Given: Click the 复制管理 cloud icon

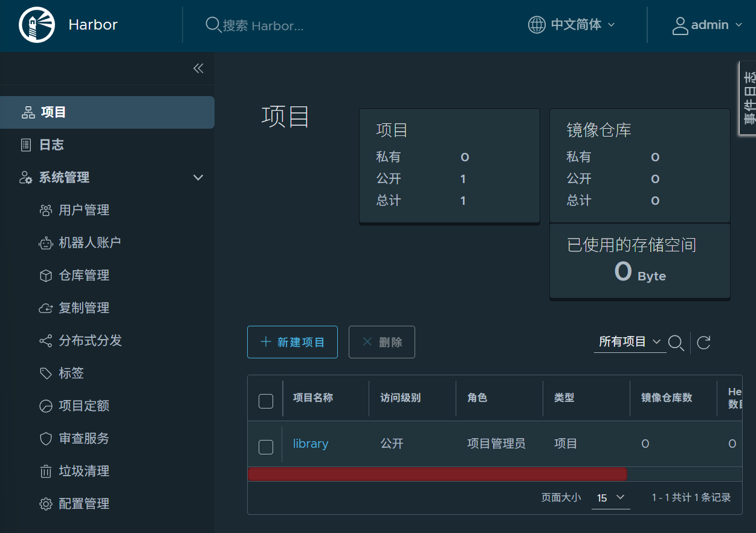Looking at the screenshot, I should point(45,308).
